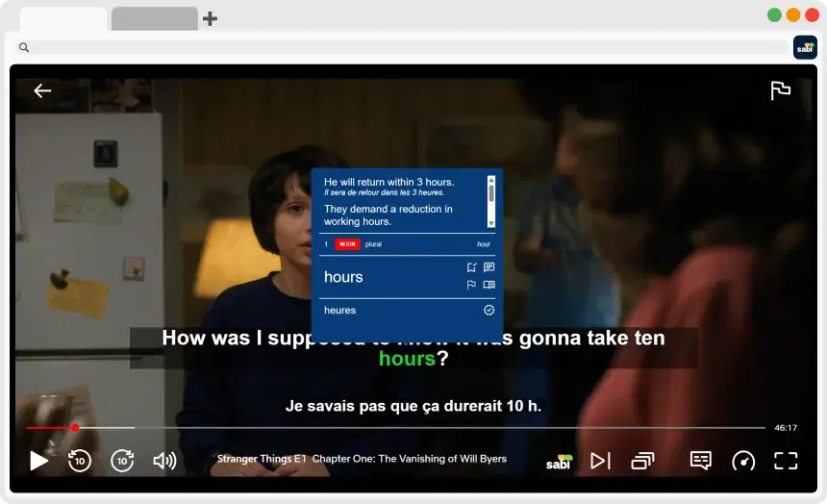Viewport: 827px width, 504px height.
Task: Click the remaining time 46:17
Action: point(786,428)
